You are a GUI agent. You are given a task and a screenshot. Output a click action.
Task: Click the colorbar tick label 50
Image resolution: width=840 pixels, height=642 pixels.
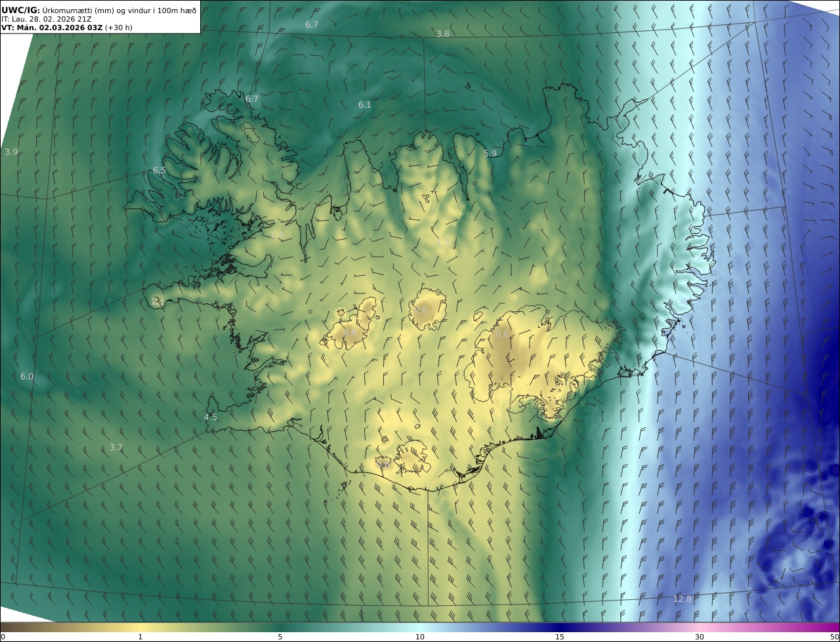pos(835,637)
